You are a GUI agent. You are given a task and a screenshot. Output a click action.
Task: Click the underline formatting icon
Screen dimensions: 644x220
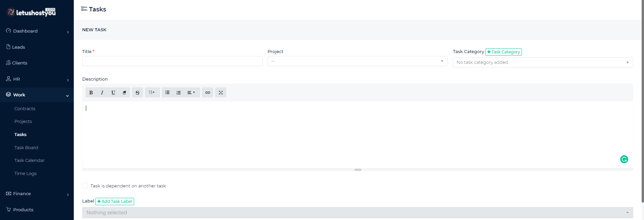(x=113, y=92)
